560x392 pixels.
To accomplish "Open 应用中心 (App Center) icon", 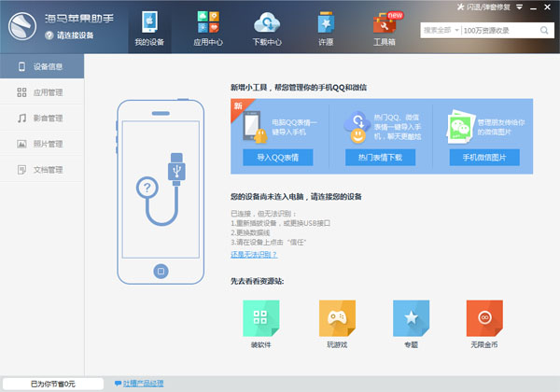I will (x=209, y=28).
